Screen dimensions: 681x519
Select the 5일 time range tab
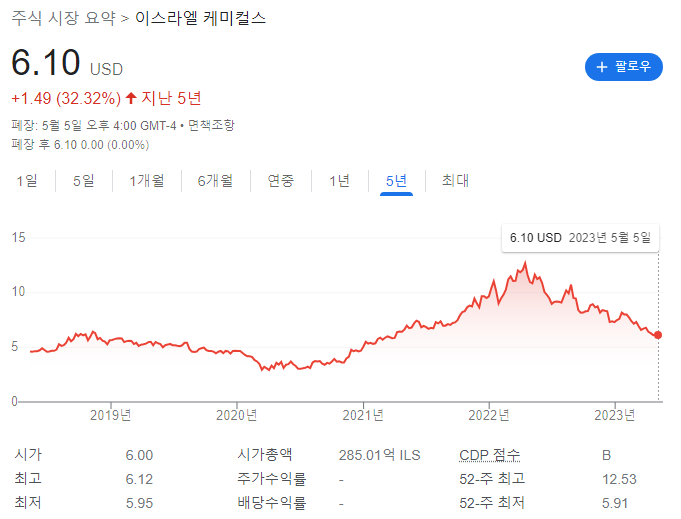[84, 181]
